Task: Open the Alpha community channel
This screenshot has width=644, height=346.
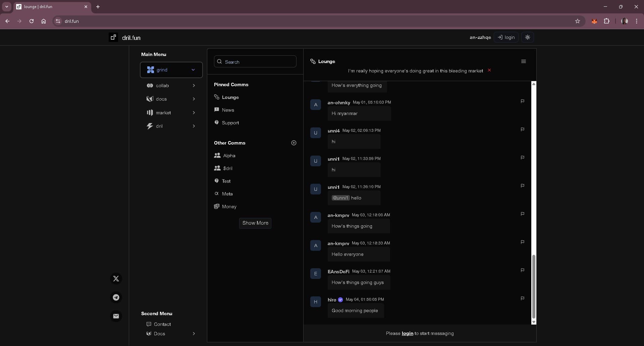Action: tap(229, 156)
